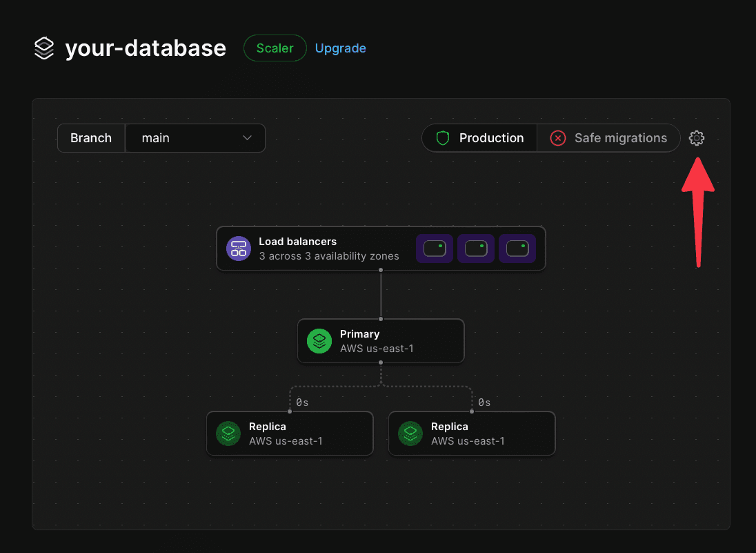756x553 pixels.
Task: Click the database stack logo icon
Action: 44,48
